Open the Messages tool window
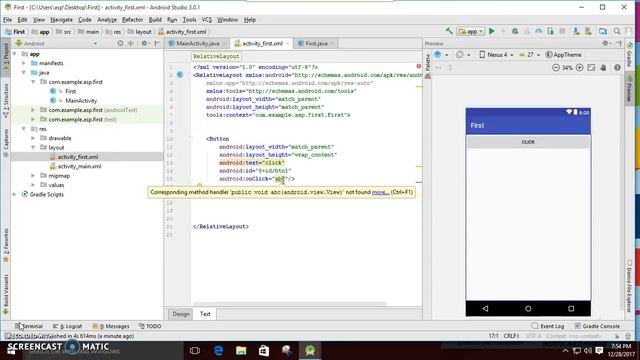 coord(111,326)
